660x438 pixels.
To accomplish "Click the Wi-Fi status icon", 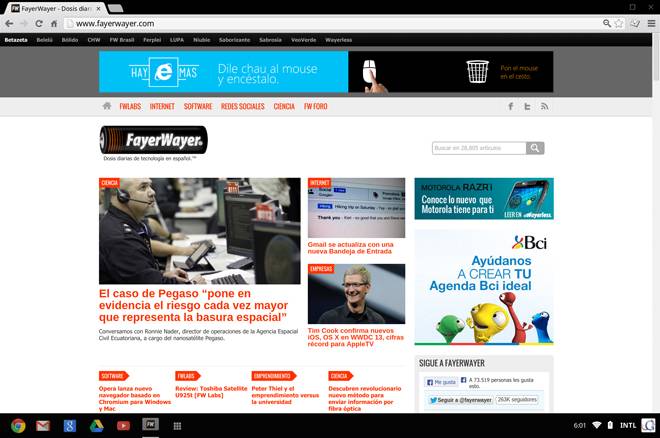I will point(596,425).
